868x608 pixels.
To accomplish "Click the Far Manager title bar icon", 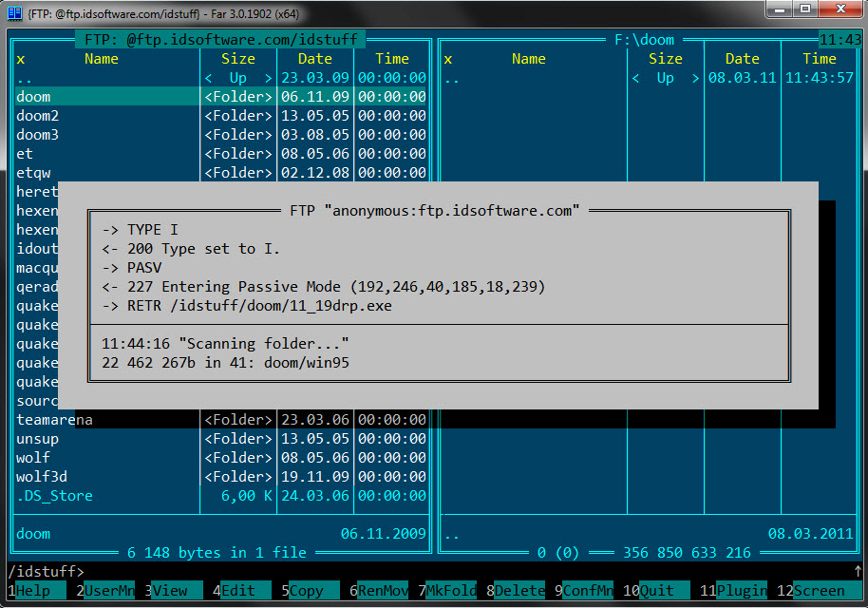I will pos(14,11).
